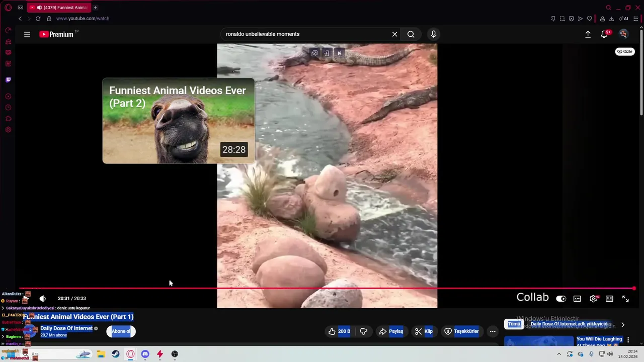Send thanks via Teşekkürler button

[461, 331]
